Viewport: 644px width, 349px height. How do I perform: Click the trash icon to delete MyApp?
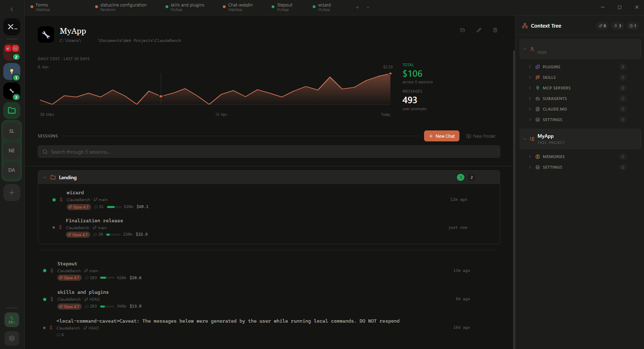tap(495, 30)
